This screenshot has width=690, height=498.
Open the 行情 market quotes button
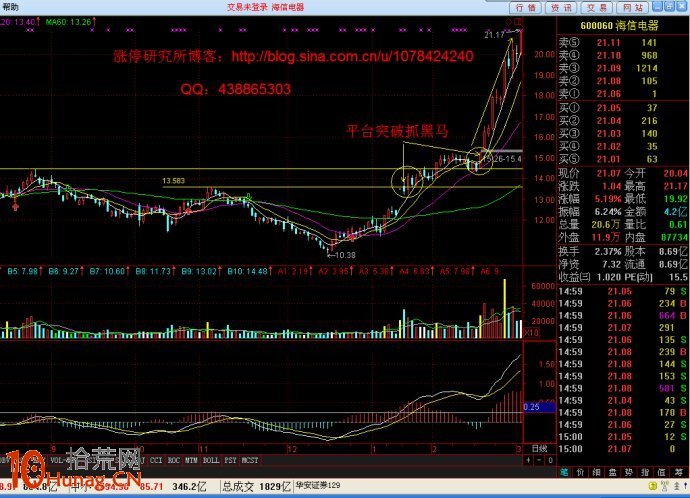[x=526, y=7]
